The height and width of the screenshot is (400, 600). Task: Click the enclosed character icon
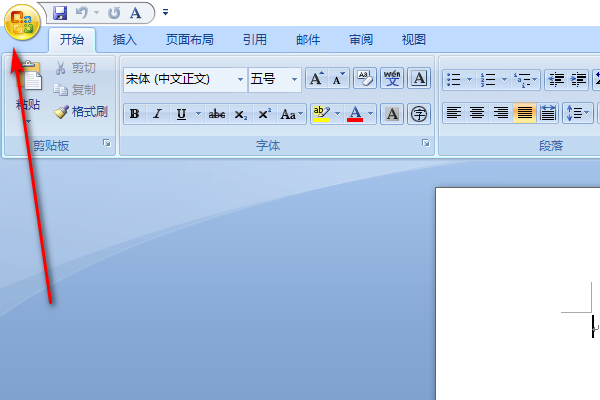pos(420,114)
